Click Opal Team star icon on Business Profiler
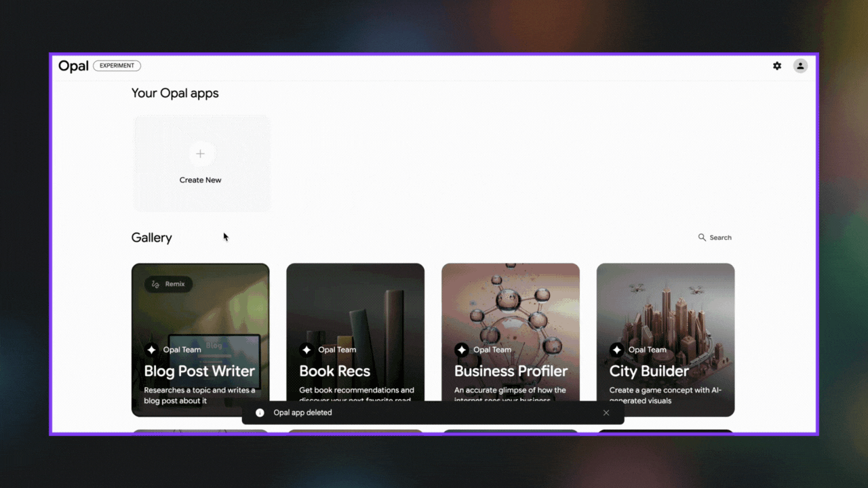 (462, 350)
